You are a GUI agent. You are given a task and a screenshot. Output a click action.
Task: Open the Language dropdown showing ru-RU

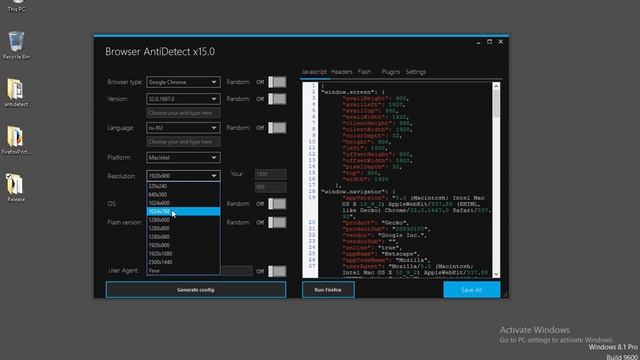tap(183, 128)
